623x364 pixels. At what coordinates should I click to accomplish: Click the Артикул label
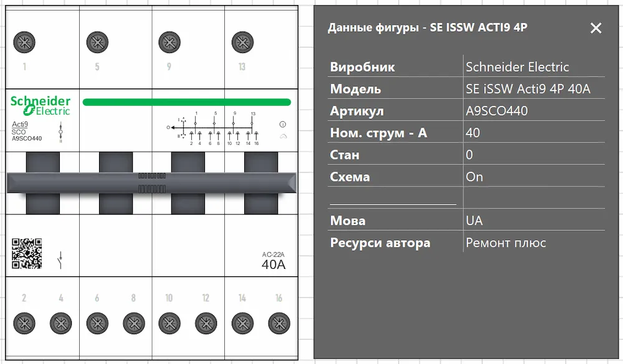coord(357,111)
